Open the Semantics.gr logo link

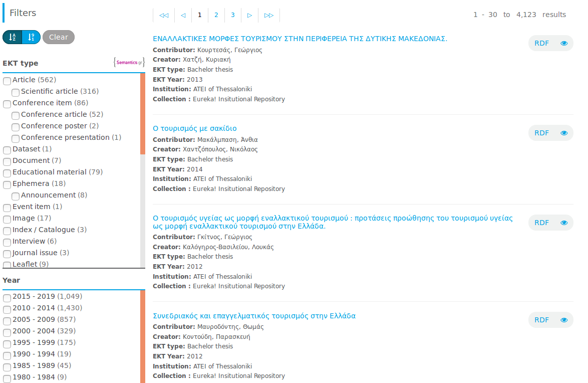click(x=129, y=63)
